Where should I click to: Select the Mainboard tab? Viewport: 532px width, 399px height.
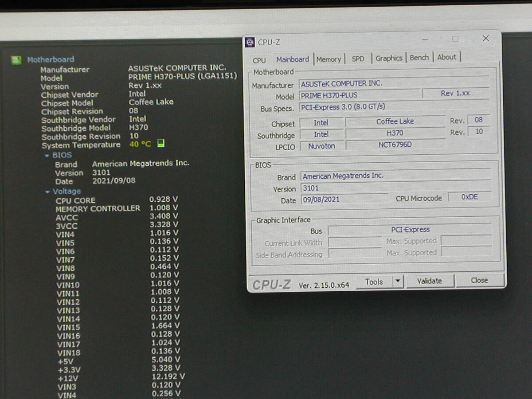pyautogui.click(x=293, y=59)
